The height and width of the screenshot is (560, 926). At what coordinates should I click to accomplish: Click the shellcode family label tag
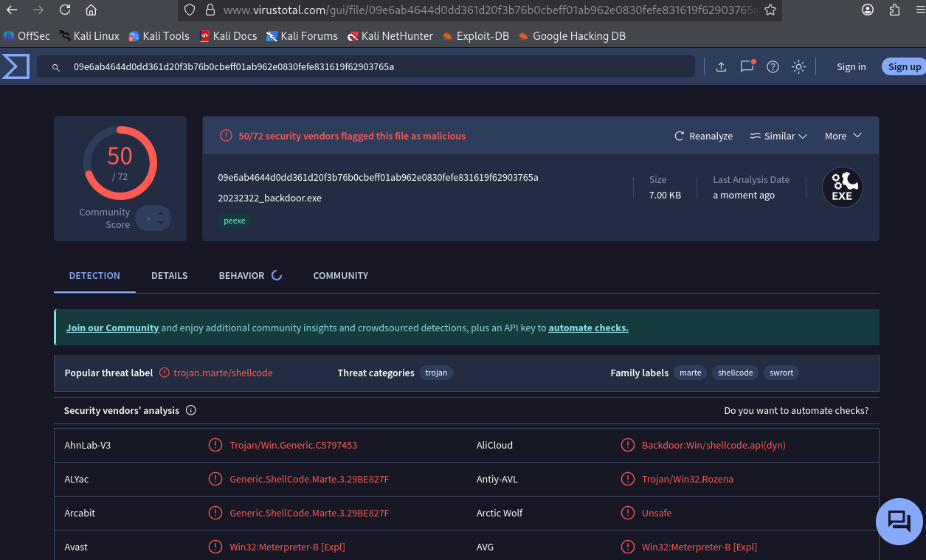point(735,373)
